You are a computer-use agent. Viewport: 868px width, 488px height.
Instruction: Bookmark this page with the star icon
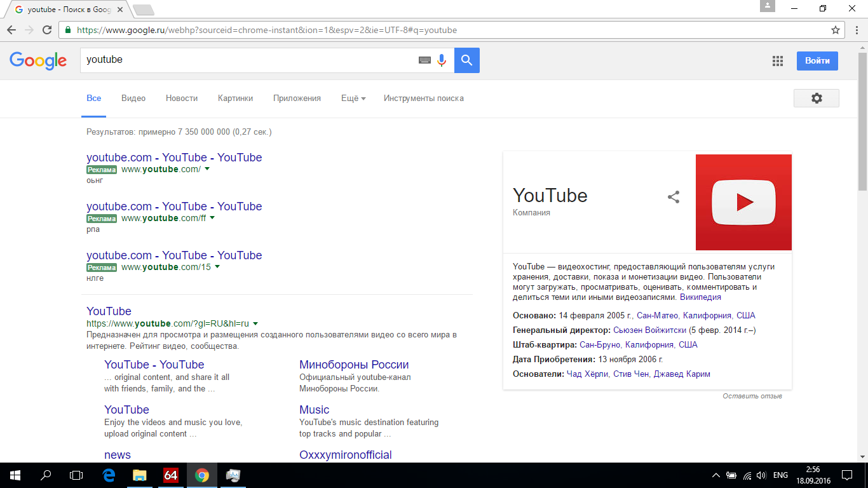click(x=836, y=30)
